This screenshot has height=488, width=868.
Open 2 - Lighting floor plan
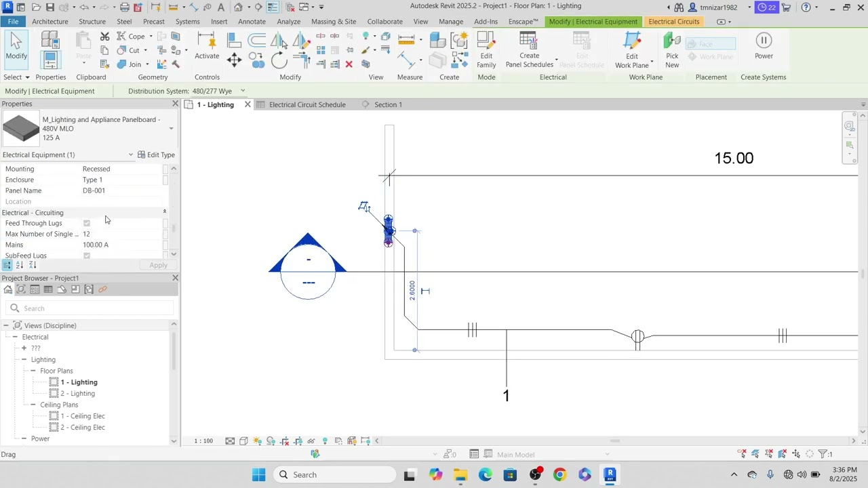click(77, 394)
